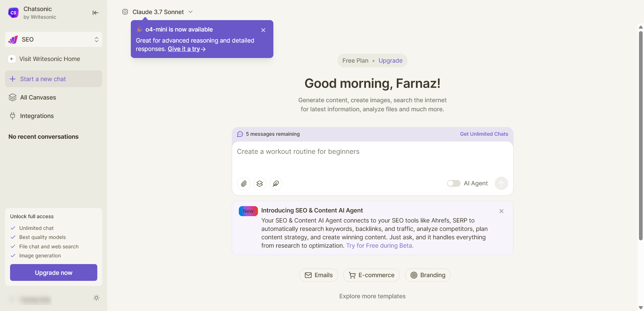Click the feather pen icon
The height and width of the screenshot is (311, 644).
coord(276,184)
